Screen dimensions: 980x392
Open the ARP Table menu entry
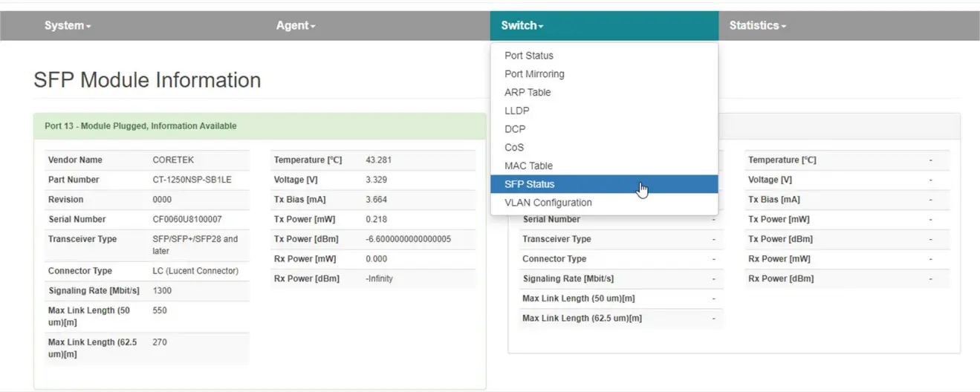(604, 92)
